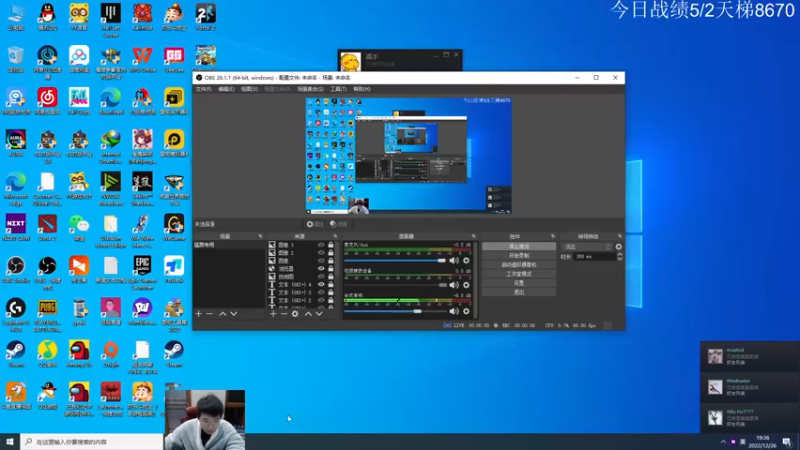800x450 pixels.
Task: Open Logitech G HUB desktop icon
Action: click(16, 315)
